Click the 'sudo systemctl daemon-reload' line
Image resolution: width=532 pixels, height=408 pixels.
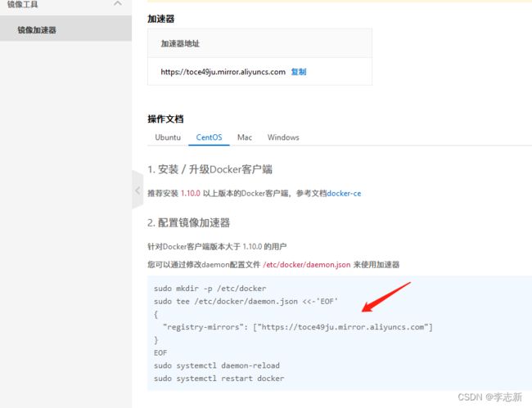[x=216, y=365]
